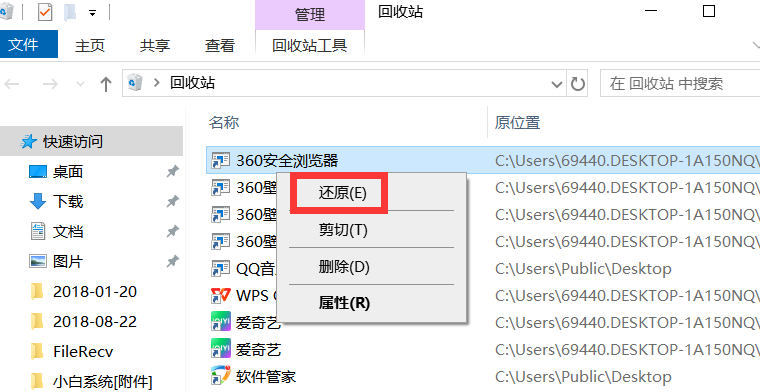The height and width of the screenshot is (392, 760).
Task: Click the Forward navigation arrow
Action: 50,84
